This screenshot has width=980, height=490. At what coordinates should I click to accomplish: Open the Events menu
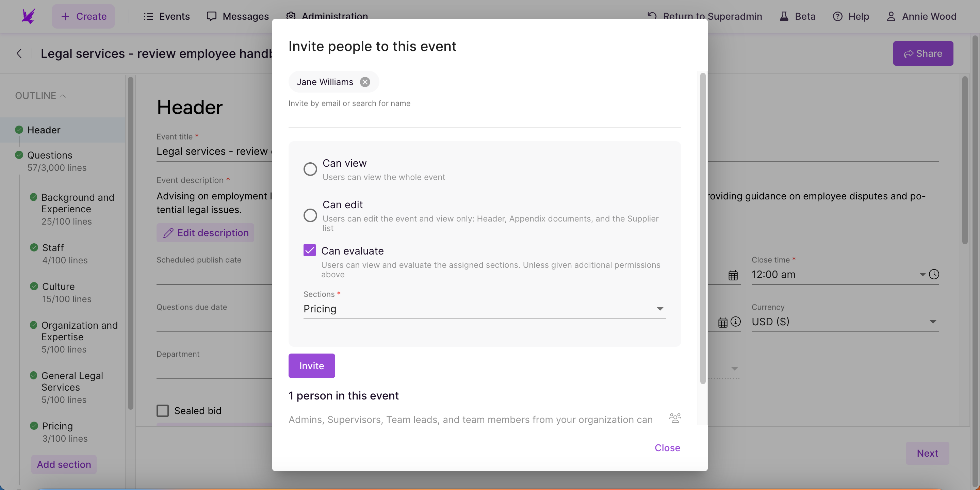[x=167, y=16]
